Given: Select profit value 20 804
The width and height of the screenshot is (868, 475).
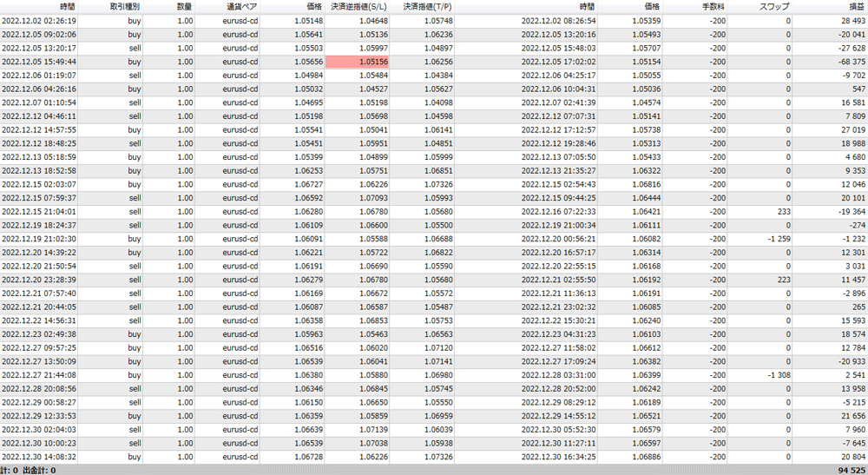Looking at the screenshot, I should 853,457.
